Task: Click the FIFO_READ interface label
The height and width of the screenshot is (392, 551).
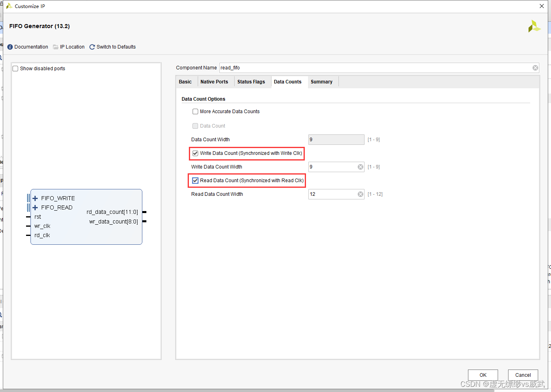Action: tap(57, 207)
